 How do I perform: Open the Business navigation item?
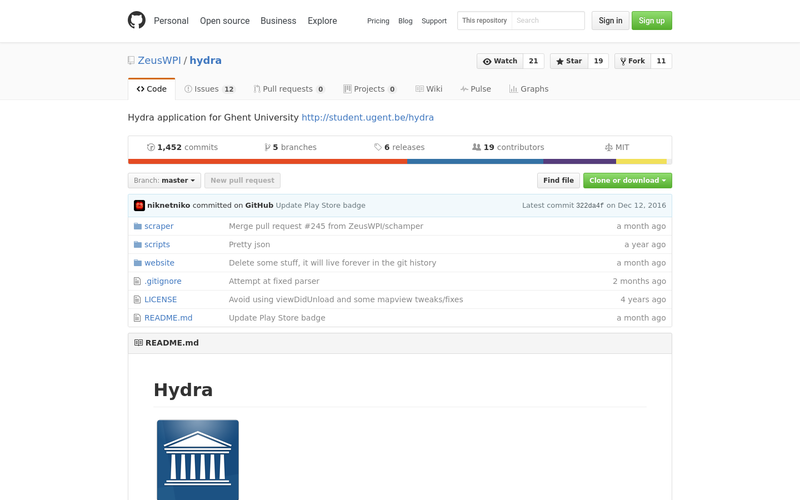(x=278, y=21)
